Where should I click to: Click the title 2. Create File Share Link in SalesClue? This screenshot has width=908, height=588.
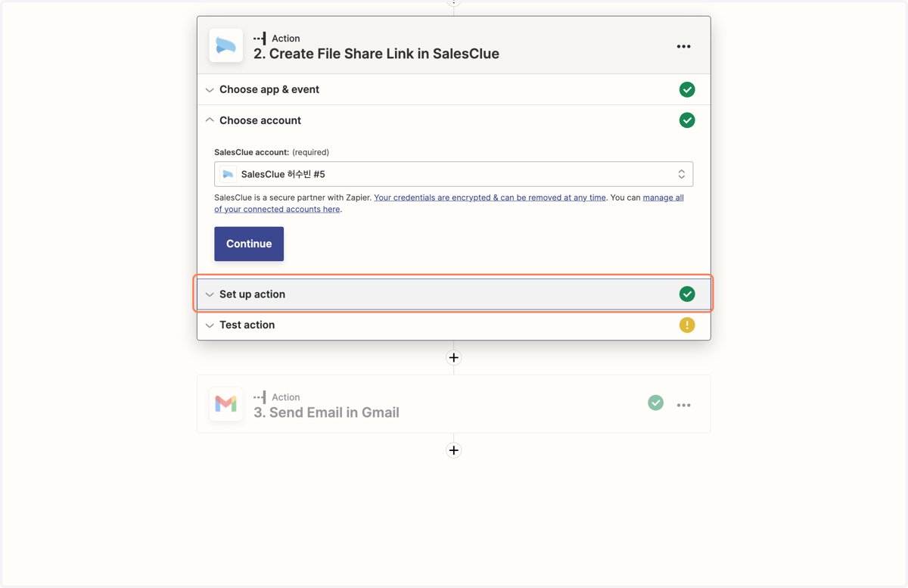tap(376, 54)
